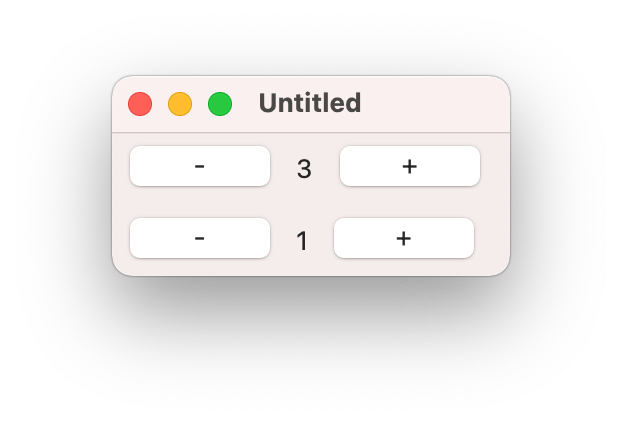Increase the top counter showing 3

point(410,166)
